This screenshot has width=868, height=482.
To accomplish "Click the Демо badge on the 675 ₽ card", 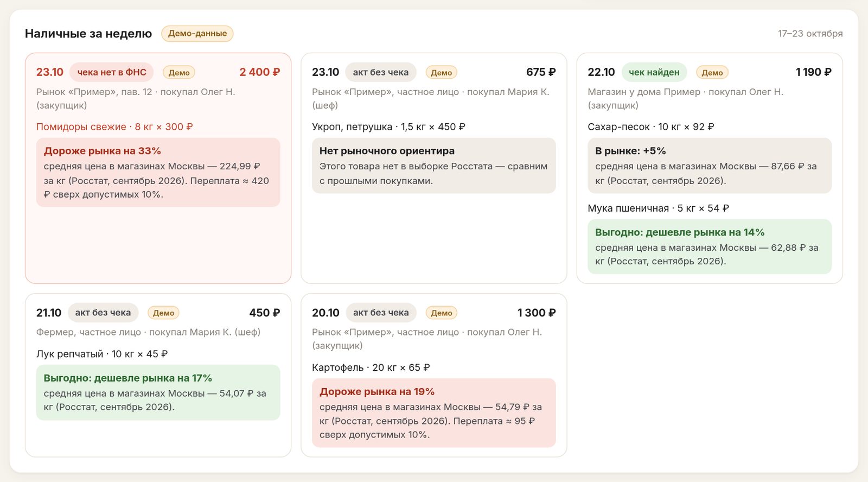I will pos(442,73).
